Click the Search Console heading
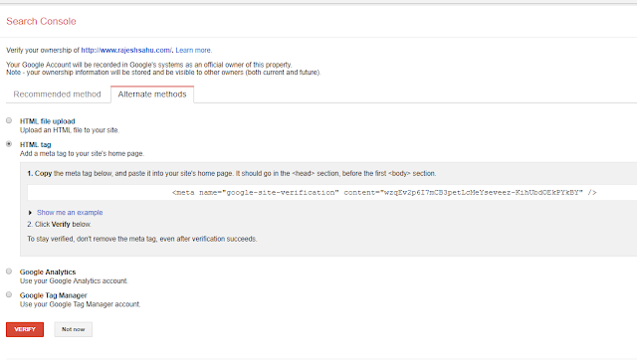This screenshot has height=364, width=637. tap(41, 21)
